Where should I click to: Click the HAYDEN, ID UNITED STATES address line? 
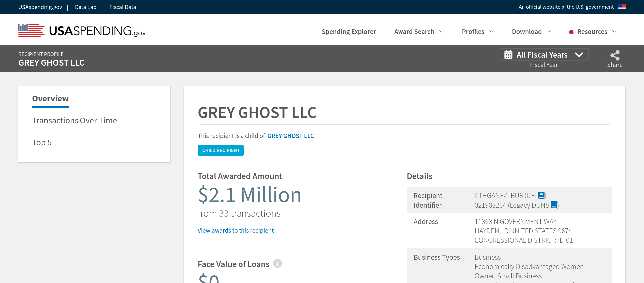[x=523, y=231]
